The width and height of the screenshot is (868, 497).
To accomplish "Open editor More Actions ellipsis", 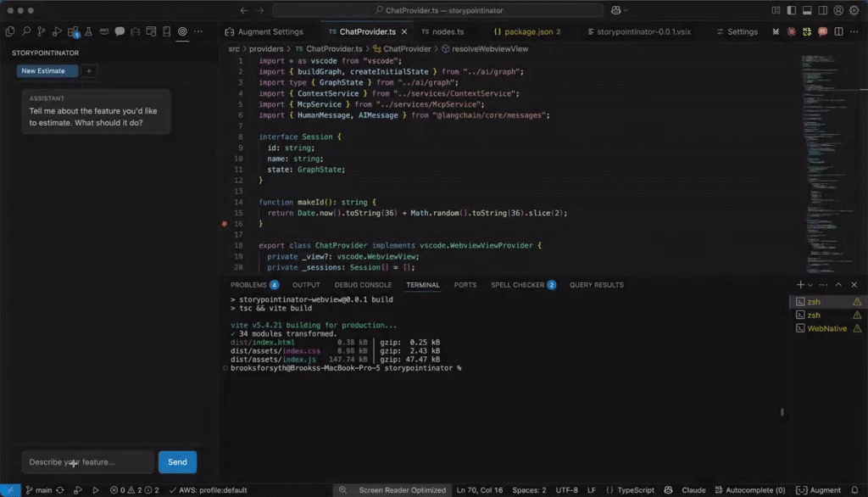I will click(x=854, y=31).
